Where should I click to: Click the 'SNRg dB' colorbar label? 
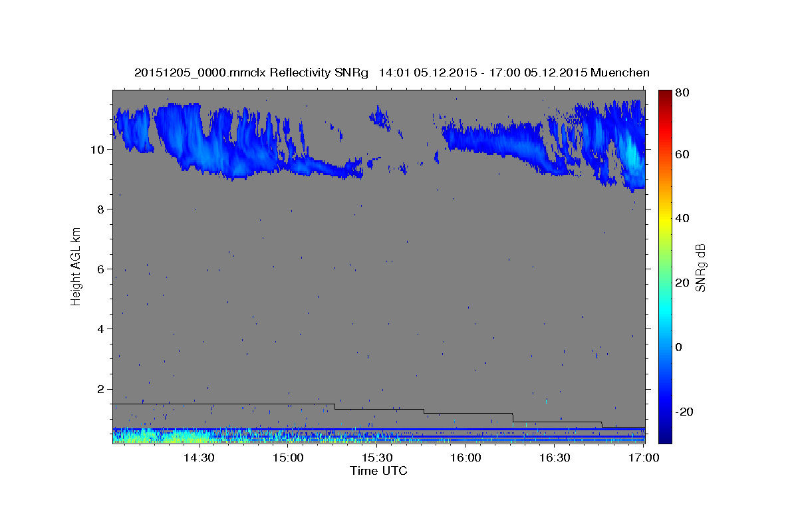[x=700, y=267]
